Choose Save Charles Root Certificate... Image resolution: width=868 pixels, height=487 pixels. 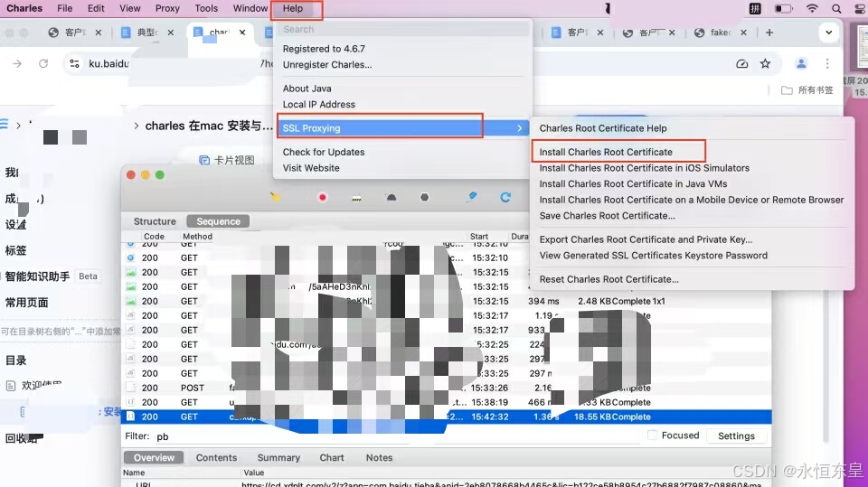pos(607,216)
